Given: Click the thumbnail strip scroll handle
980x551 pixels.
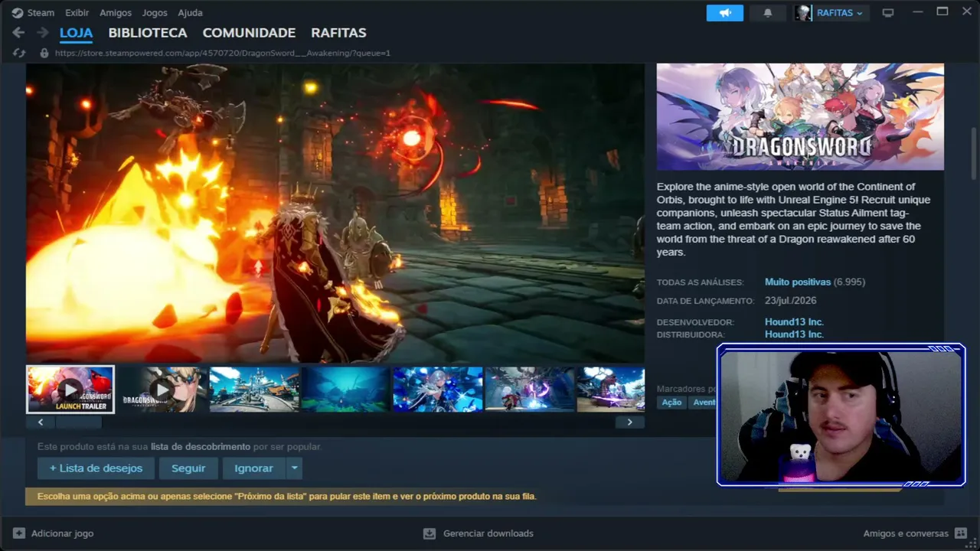Looking at the screenshot, I should click(x=79, y=422).
